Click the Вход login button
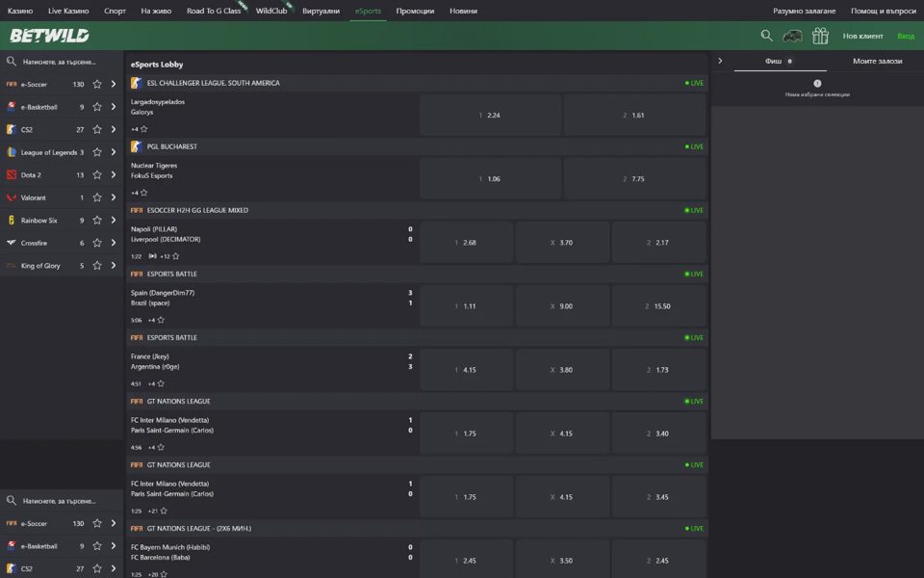924x578 pixels. tap(906, 36)
